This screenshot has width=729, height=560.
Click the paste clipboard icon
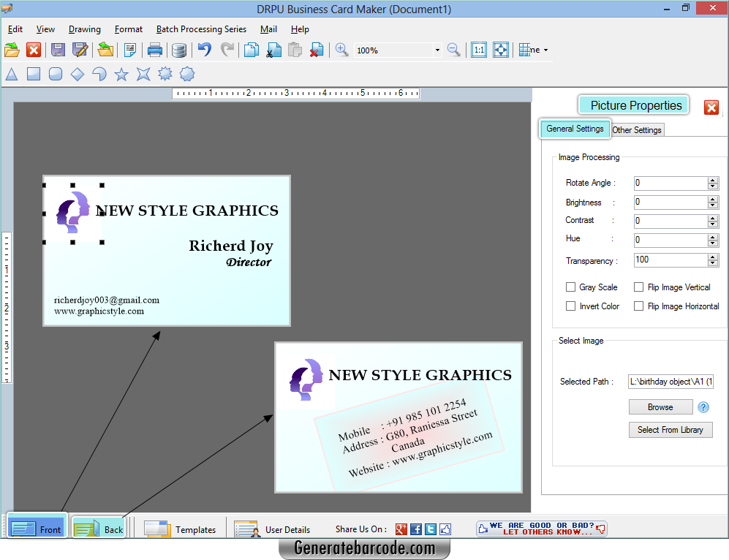295,50
